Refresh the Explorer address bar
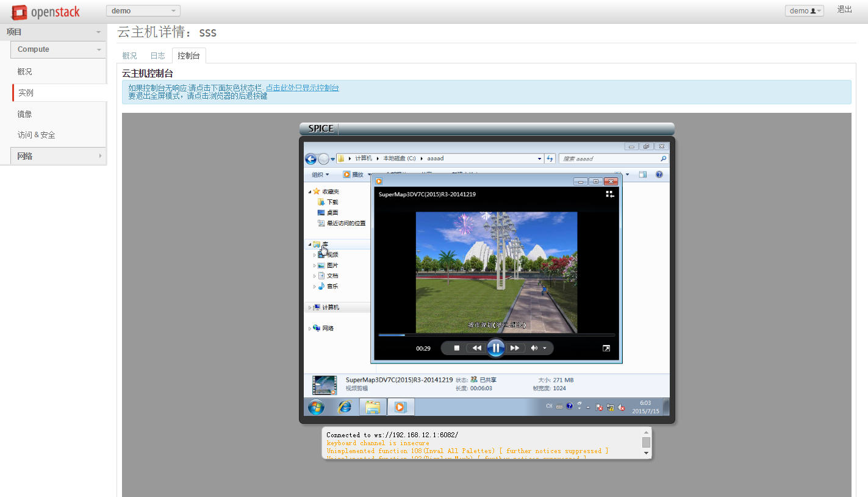 [x=550, y=159]
